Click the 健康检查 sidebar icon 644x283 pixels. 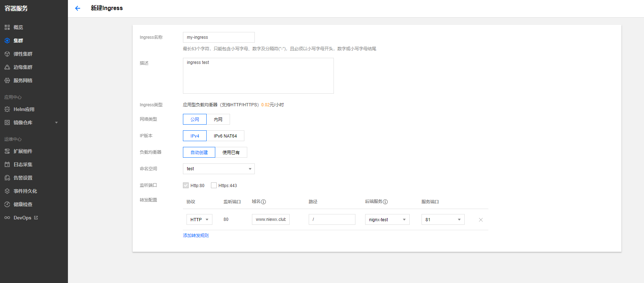point(7,204)
